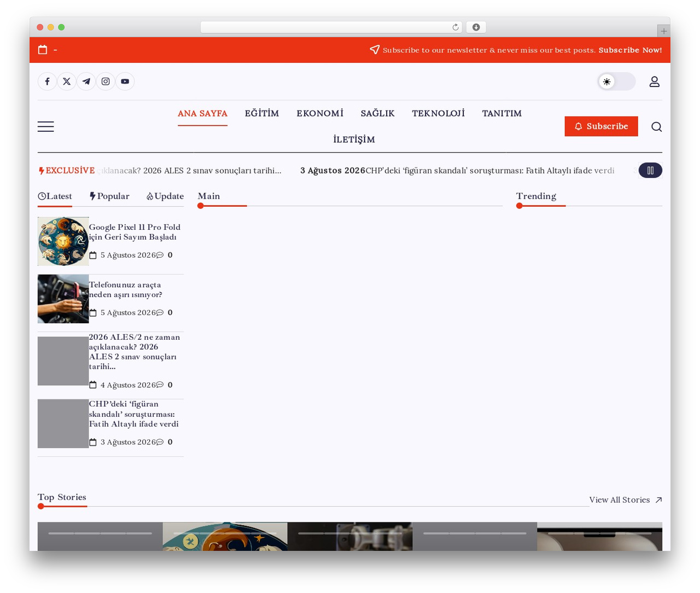Click the browser address bar
The height and width of the screenshot is (593, 700).
(x=331, y=27)
